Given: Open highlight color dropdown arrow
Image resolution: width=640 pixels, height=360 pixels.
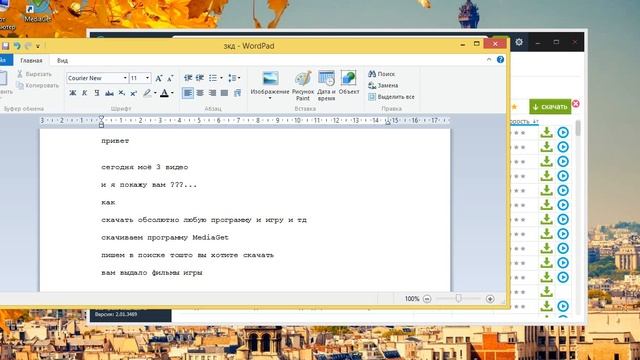Looking at the screenshot, I should tap(155, 93).
